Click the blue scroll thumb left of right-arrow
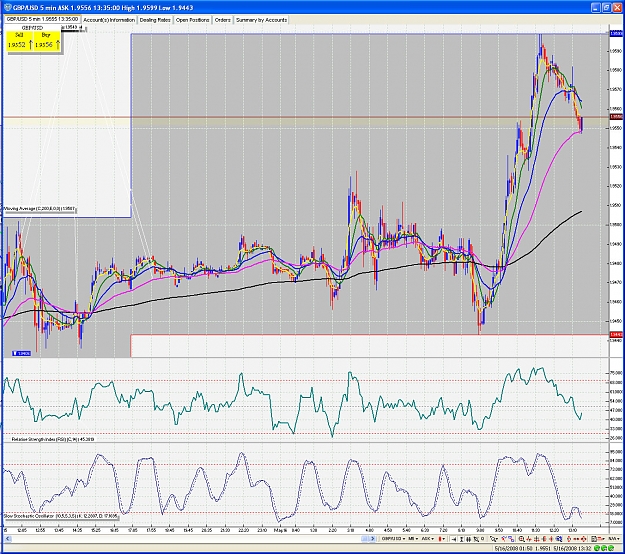Viewport: 625px width, 554px height. 364,539
